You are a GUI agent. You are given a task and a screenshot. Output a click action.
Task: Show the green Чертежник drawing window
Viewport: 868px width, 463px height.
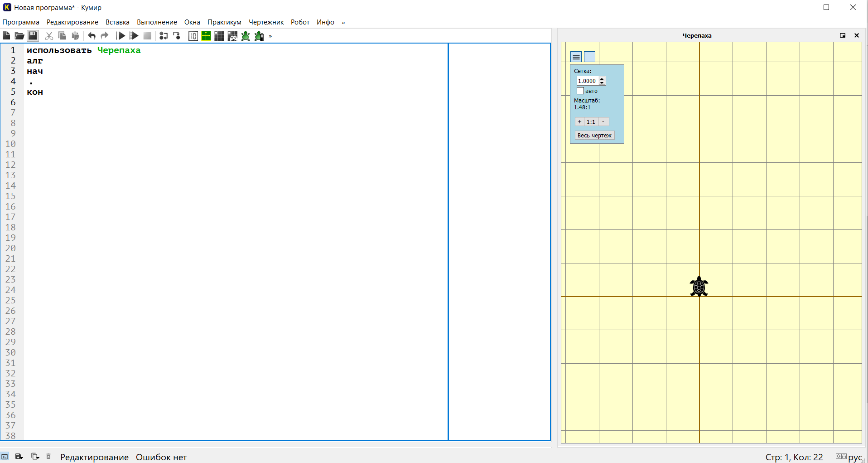pyautogui.click(x=206, y=36)
